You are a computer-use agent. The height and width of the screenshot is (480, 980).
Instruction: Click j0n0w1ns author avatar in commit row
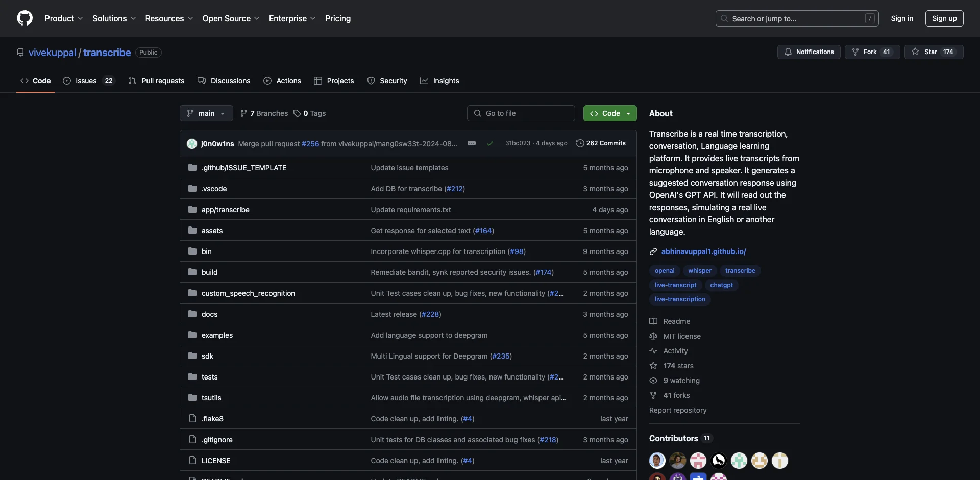click(192, 144)
